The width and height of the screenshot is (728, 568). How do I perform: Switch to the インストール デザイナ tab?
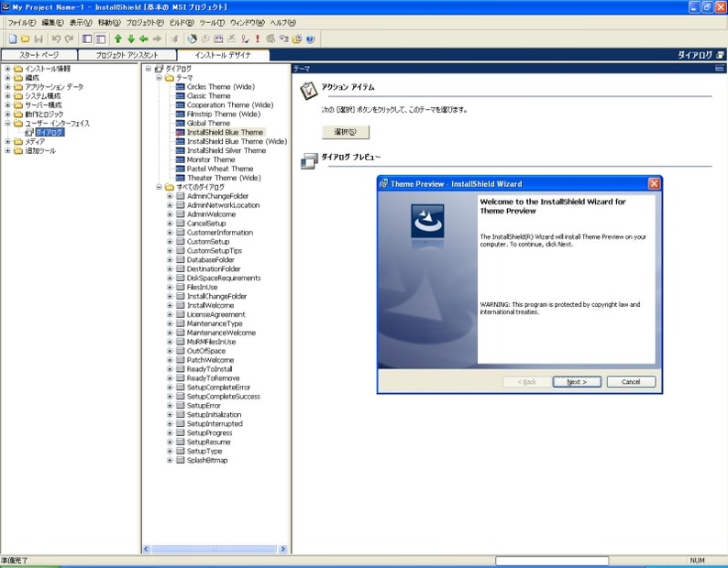(x=223, y=55)
